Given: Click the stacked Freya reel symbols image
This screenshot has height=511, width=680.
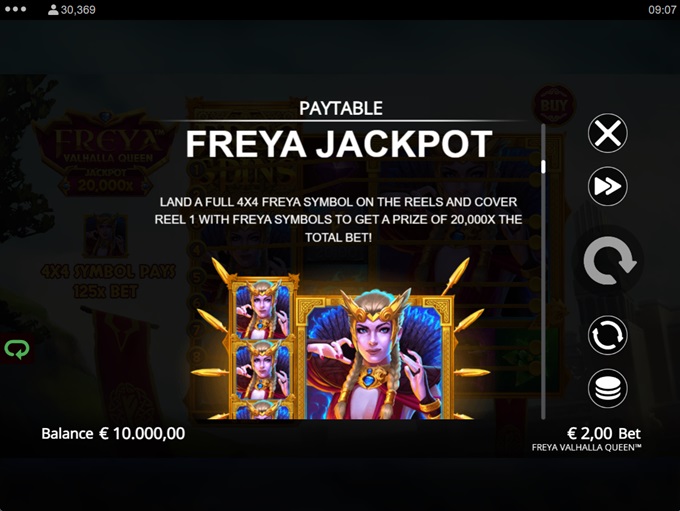Looking at the screenshot, I should [262, 348].
